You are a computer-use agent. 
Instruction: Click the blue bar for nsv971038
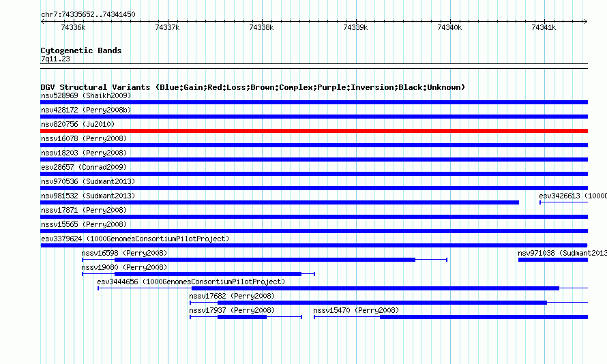pos(553,260)
